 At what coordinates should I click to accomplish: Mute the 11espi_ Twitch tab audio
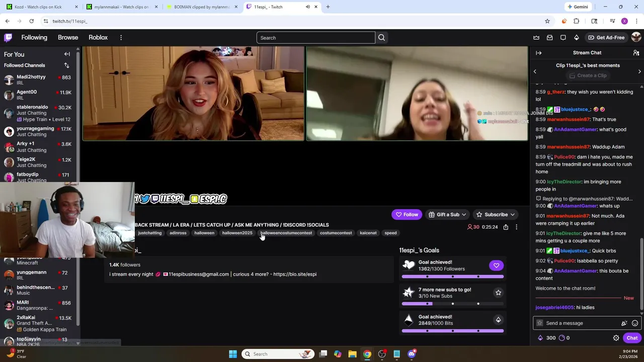307,7
